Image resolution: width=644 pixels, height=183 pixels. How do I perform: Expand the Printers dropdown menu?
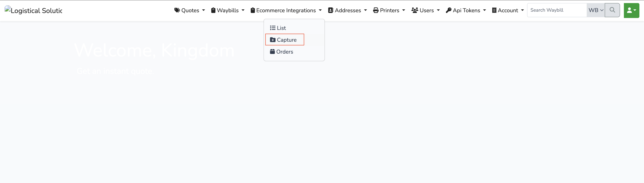(389, 10)
